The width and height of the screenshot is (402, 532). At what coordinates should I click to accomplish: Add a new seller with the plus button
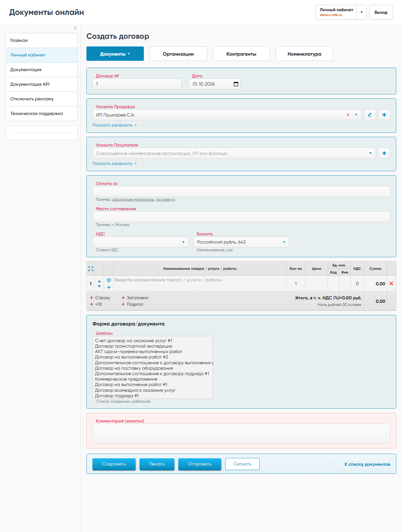click(384, 115)
